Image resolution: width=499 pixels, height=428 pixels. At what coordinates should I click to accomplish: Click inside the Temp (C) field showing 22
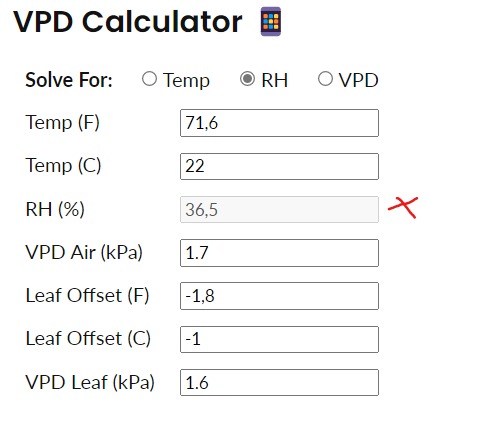point(279,166)
